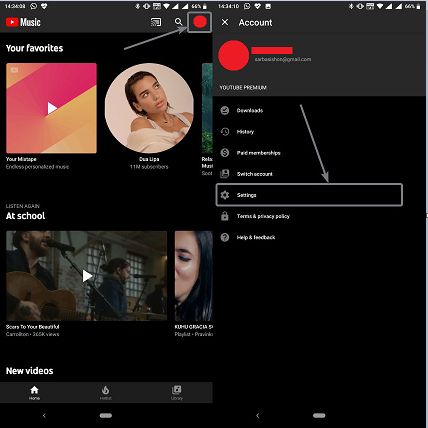Click the Downloads checkmark icon
Screen dimensions: 428x428
(225, 110)
